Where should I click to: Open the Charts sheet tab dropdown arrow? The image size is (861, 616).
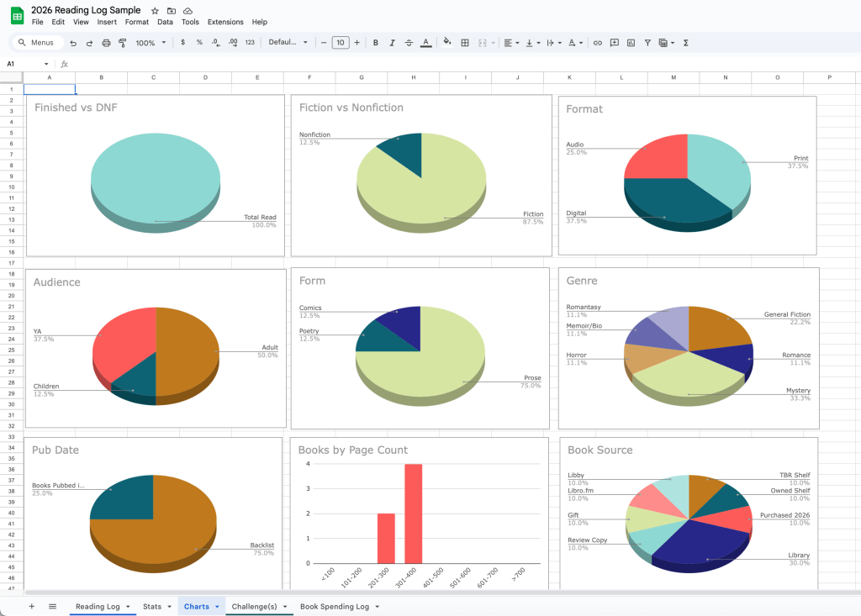(218, 607)
